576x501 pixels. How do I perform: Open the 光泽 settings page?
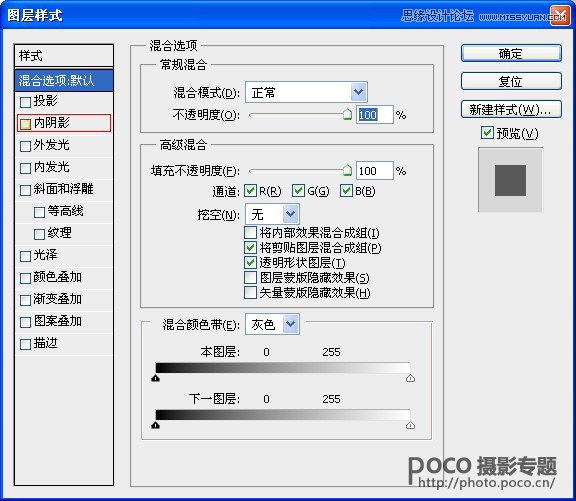45,255
